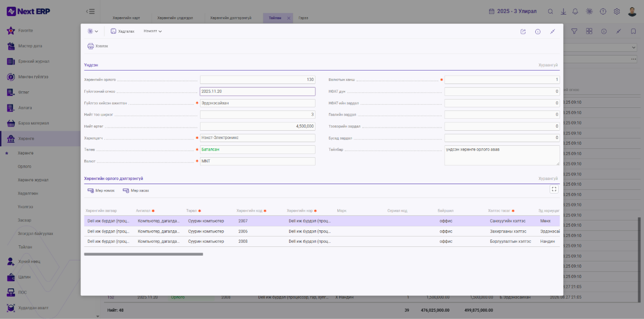Click the Гүйлгээний огноо date field
The image size is (644, 319).
click(x=257, y=91)
